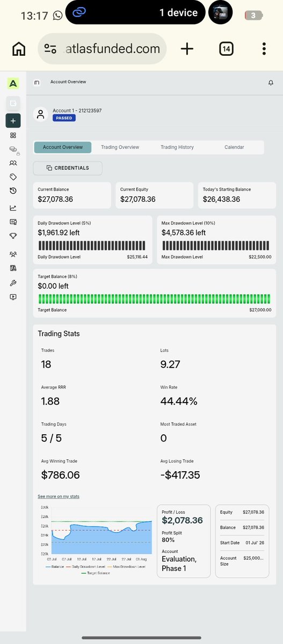Click the price tag icon in sidebar
Image resolution: width=283 pixels, height=644 pixels.
pyautogui.click(x=13, y=177)
